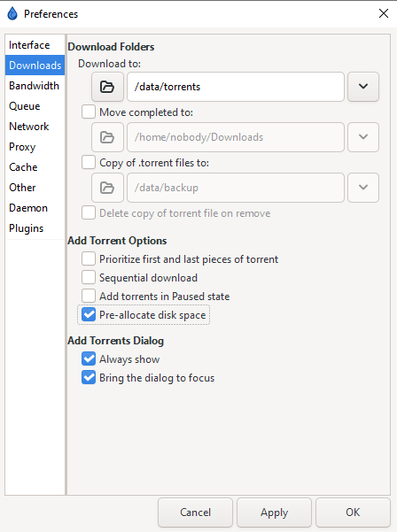Open the Move completed path dropdown

pyautogui.click(x=363, y=137)
